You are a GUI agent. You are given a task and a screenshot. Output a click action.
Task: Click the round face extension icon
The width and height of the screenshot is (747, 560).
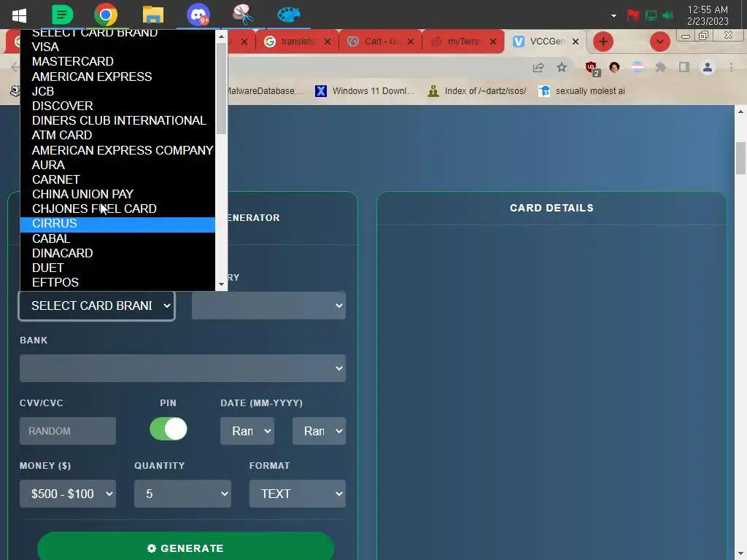click(614, 68)
